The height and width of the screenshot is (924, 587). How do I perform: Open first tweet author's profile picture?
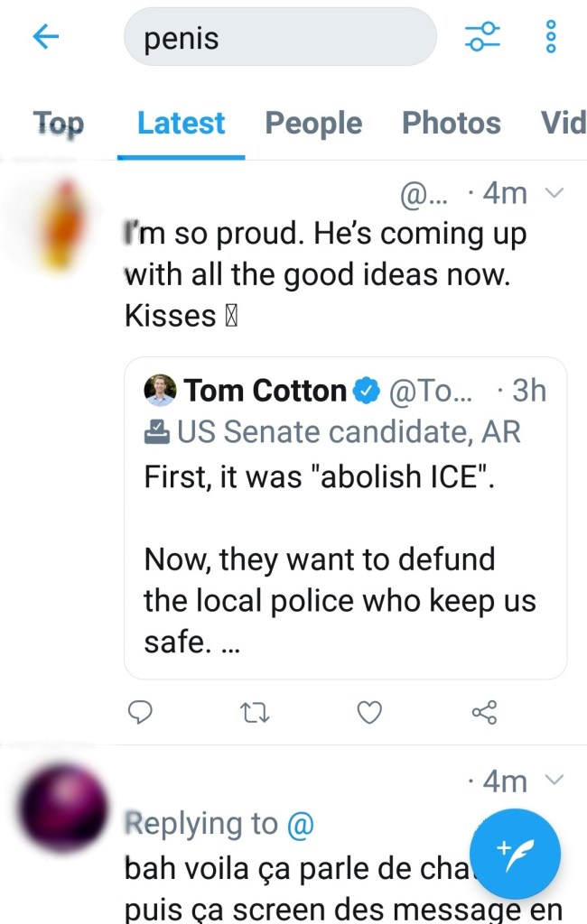coord(63,226)
